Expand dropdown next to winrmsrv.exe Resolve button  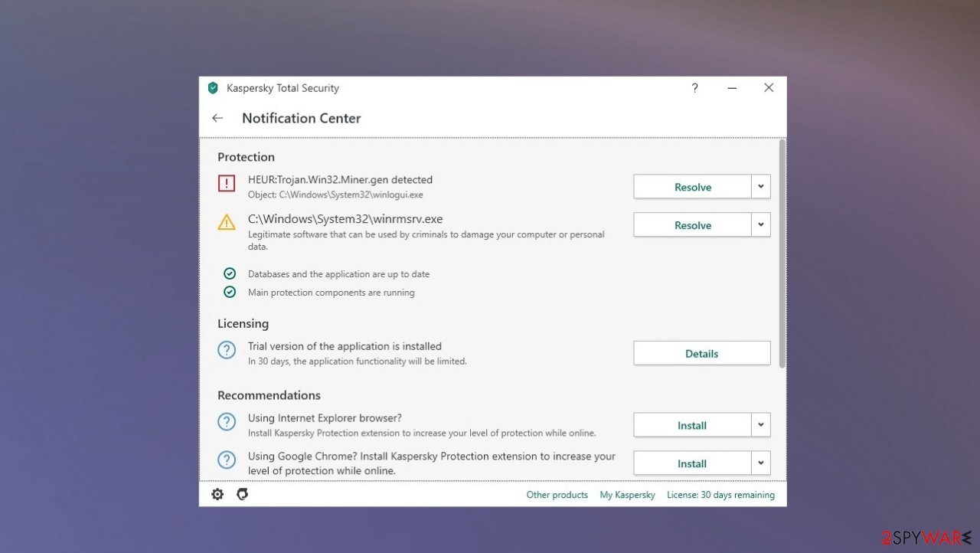click(761, 225)
